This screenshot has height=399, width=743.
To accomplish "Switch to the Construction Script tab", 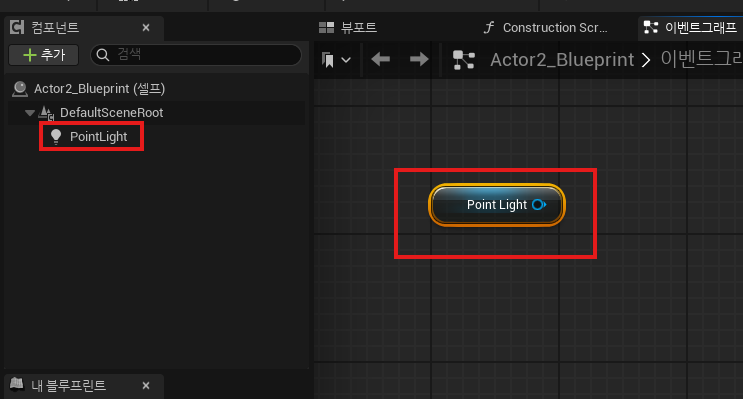I will click(545, 27).
